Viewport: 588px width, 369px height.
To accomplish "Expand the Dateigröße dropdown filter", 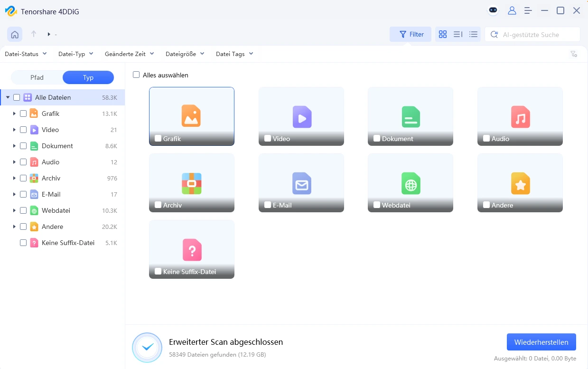I will [x=185, y=54].
